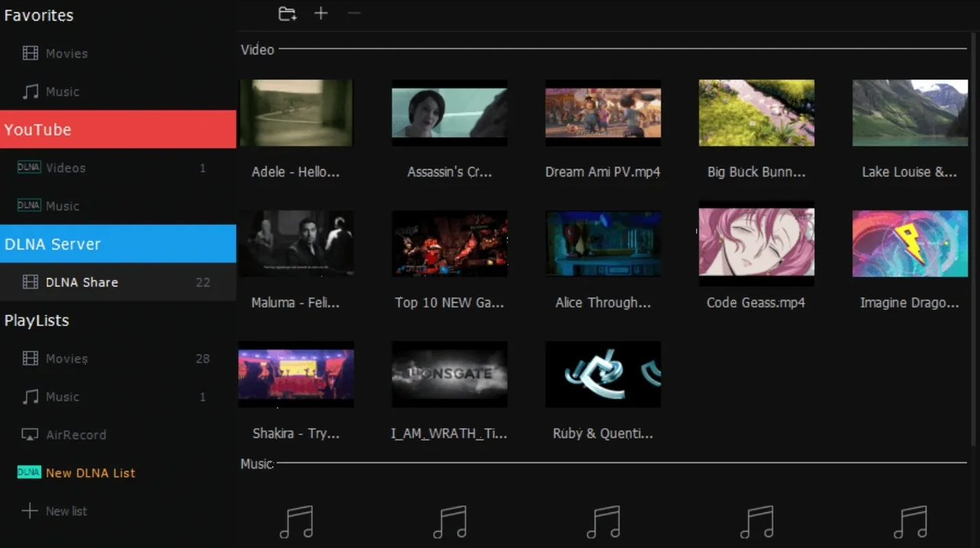Select the second music note file icon
980x548 pixels.
(449, 522)
